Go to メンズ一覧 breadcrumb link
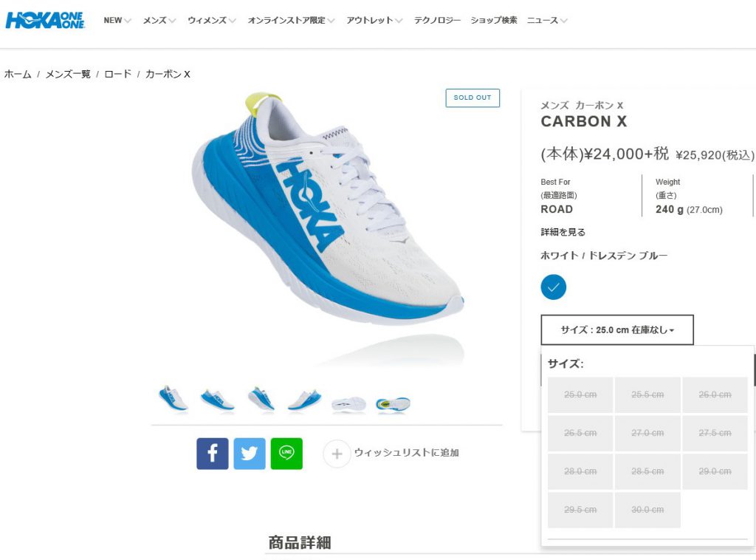The width and height of the screenshot is (756, 560). click(x=68, y=75)
